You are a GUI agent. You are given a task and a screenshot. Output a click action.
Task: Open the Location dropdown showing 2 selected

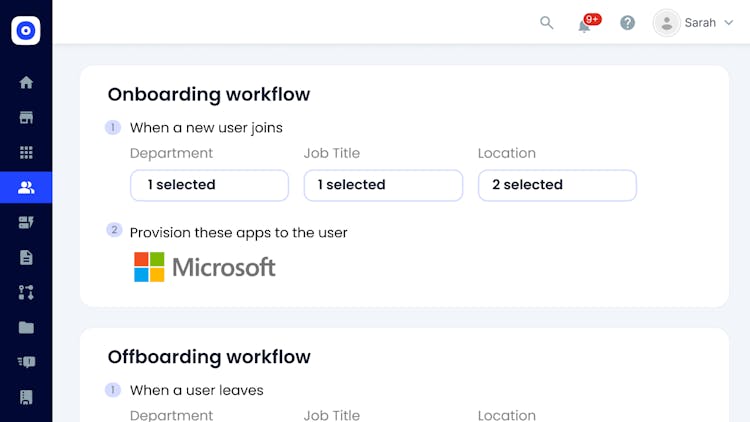(557, 185)
